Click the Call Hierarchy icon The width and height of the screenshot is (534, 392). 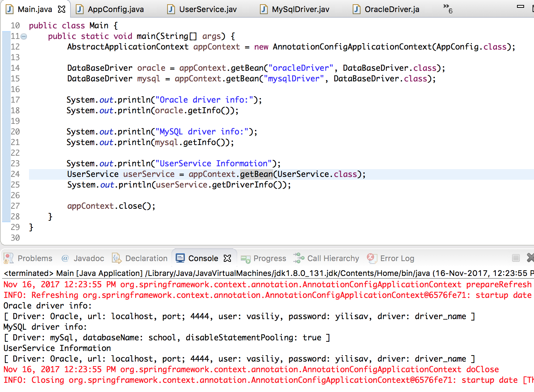pos(299,258)
